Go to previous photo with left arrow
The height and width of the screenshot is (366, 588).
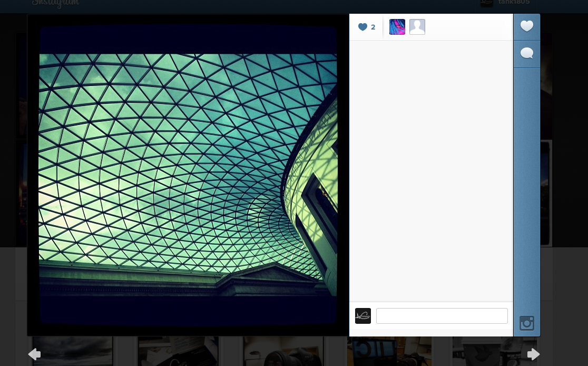[x=34, y=354]
